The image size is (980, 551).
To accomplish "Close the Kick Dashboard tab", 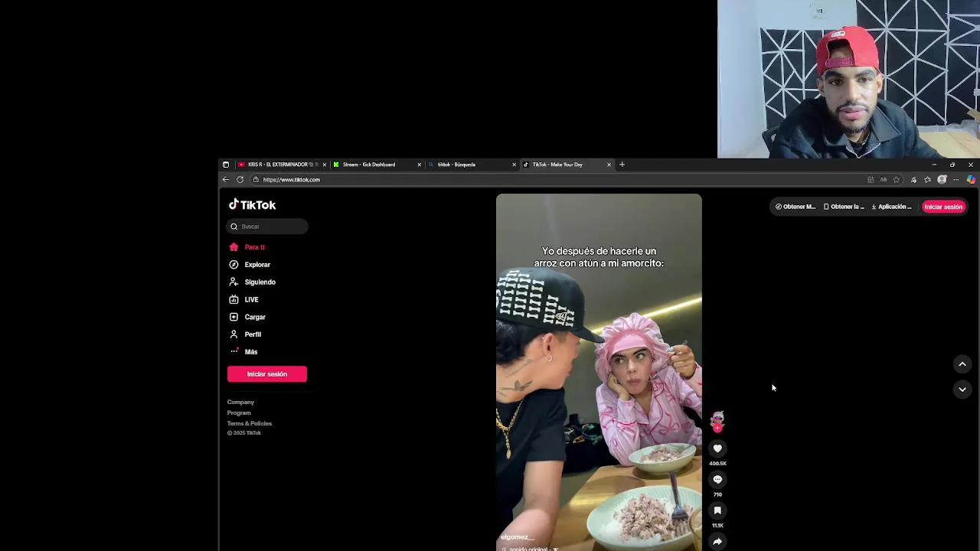I will coord(420,165).
